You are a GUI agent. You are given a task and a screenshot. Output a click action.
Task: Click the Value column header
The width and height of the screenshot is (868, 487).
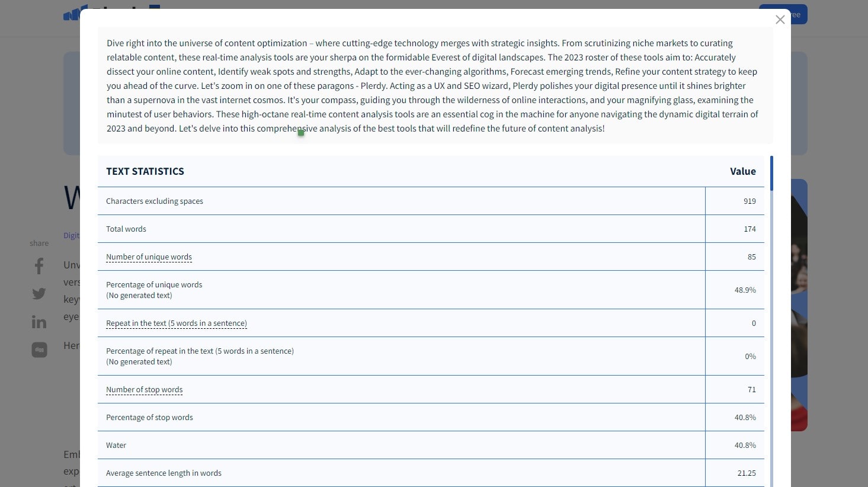click(743, 171)
